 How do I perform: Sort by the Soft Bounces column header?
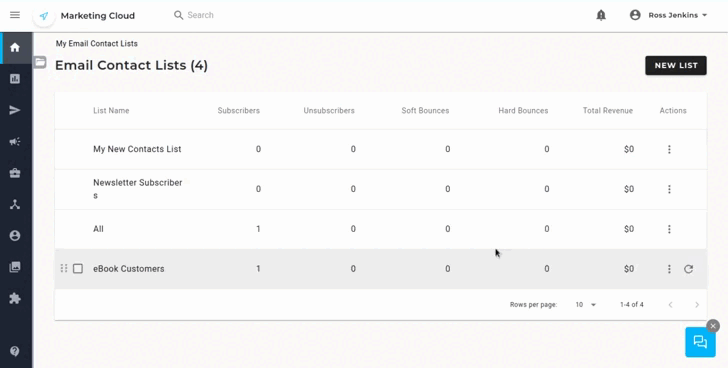tap(425, 111)
